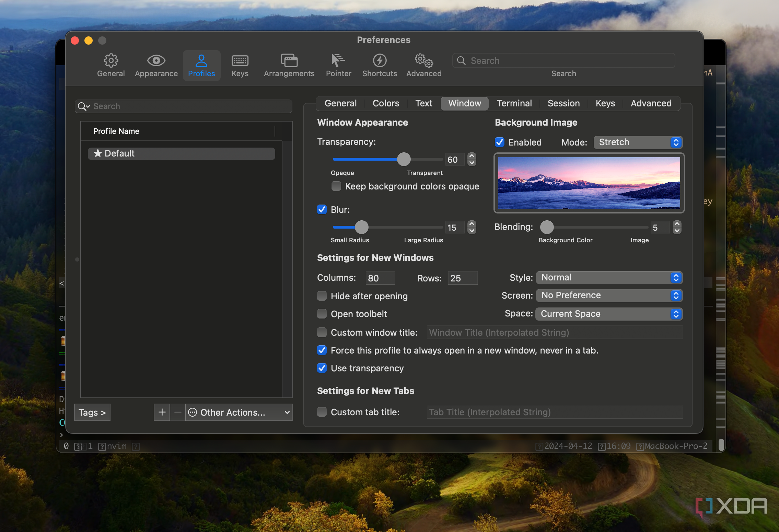Click star icon next to Default profile

(98, 153)
